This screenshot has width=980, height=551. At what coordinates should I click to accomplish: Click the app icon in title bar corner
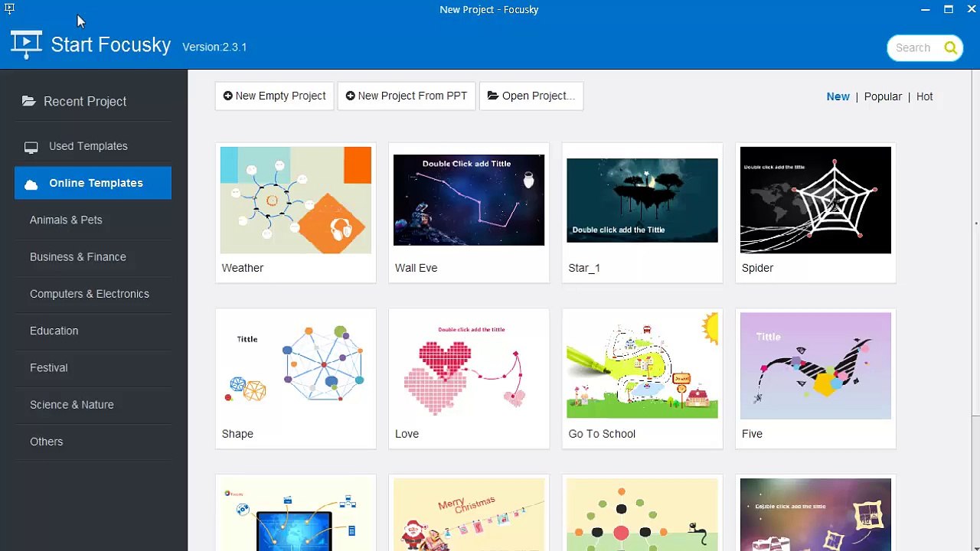(x=9, y=8)
